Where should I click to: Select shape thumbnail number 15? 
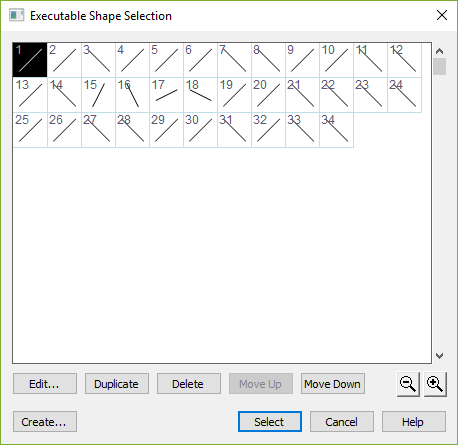(x=98, y=95)
